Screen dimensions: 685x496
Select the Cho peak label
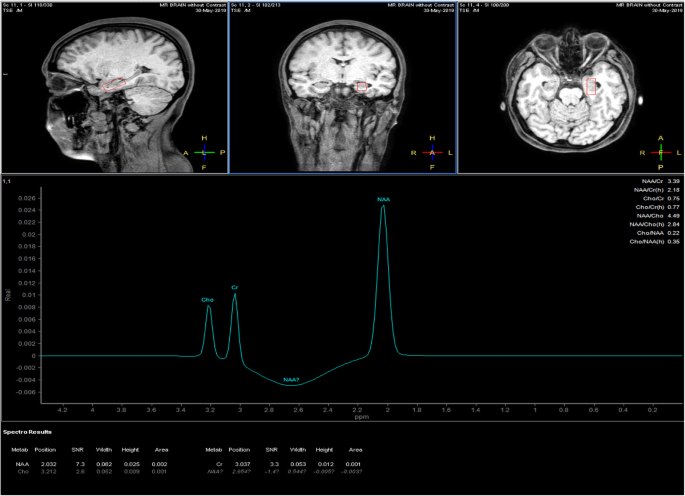click(207, 299)
